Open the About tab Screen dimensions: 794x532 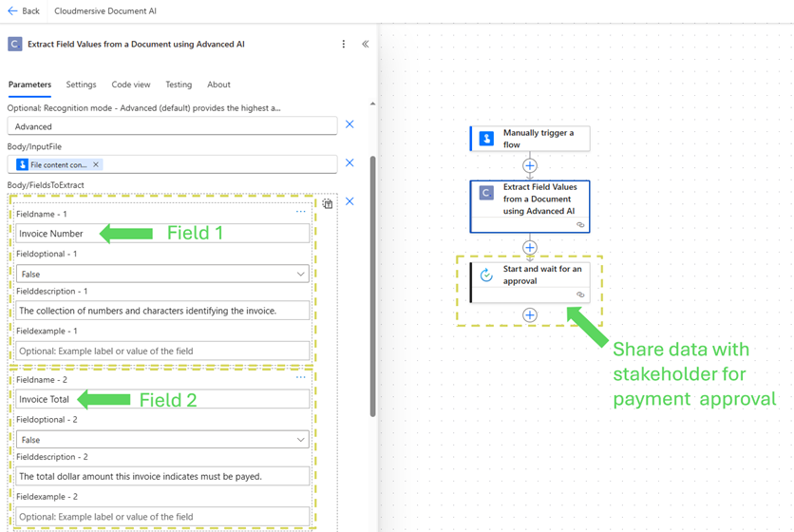[218, 85]
